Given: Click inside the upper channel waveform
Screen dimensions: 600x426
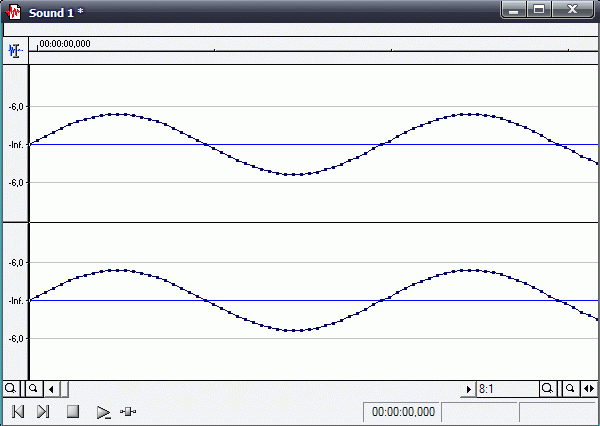Looking at the screenshot, I should point(300,120).
